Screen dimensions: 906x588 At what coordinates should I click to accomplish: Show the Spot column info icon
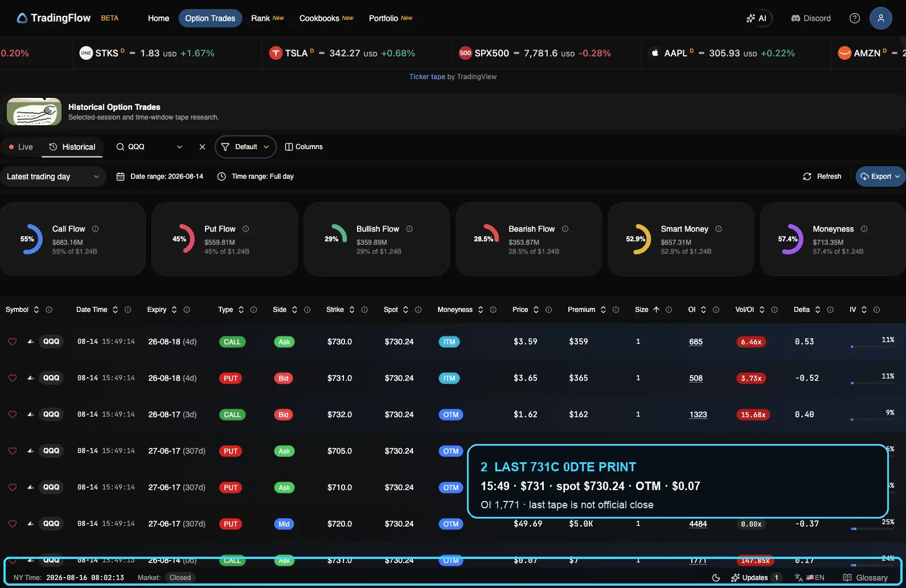tap(419, 310)
